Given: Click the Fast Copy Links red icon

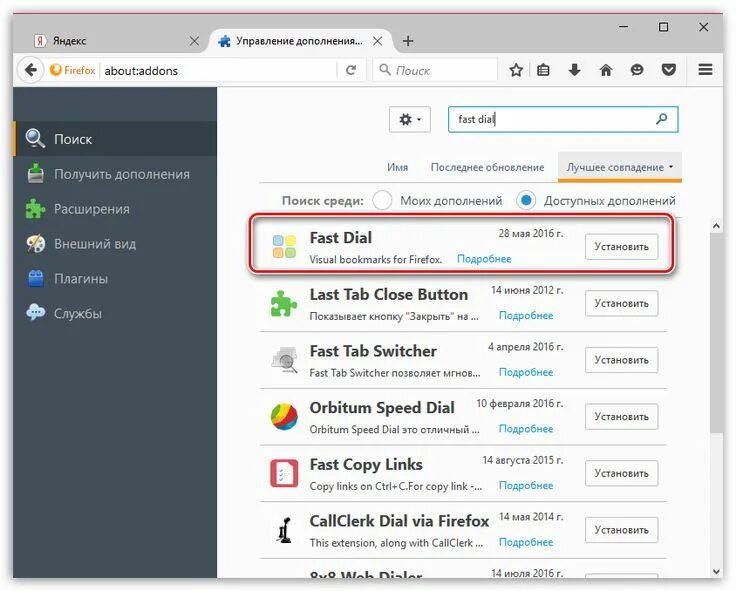Looking at the screenshot, I should [x=284, y=473].
